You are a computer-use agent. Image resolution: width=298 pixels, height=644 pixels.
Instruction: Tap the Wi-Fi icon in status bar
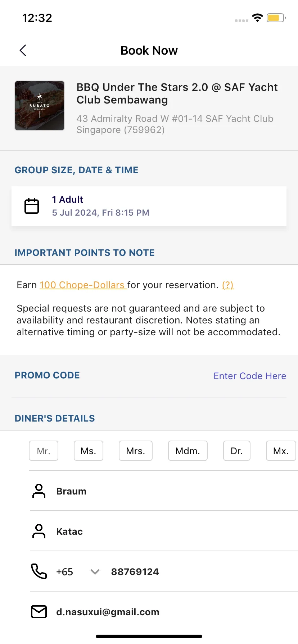pos(257,18)
